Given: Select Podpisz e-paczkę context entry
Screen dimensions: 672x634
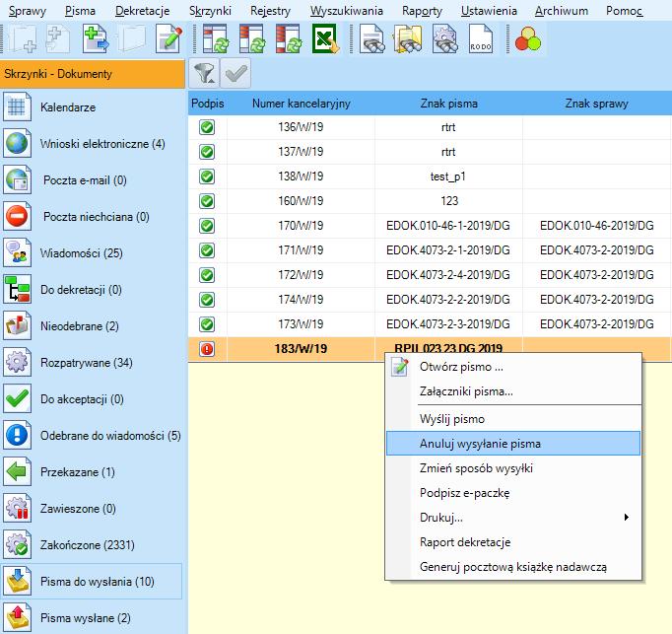Looking at the screenshot, I should pyautogui.click(x=513, y=493).
